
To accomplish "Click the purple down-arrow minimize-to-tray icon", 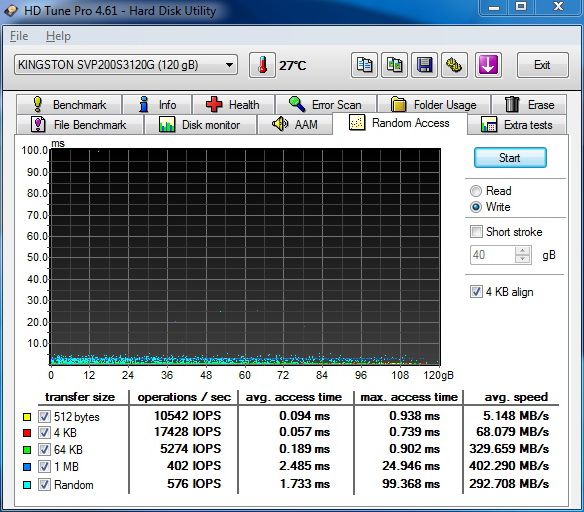I will [488, 65].
